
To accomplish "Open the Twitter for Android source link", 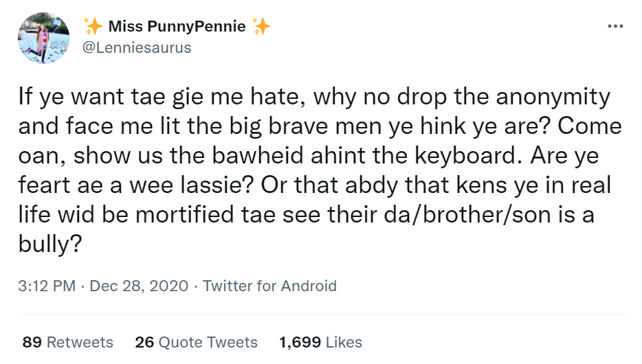I will (x=270, y=286).
